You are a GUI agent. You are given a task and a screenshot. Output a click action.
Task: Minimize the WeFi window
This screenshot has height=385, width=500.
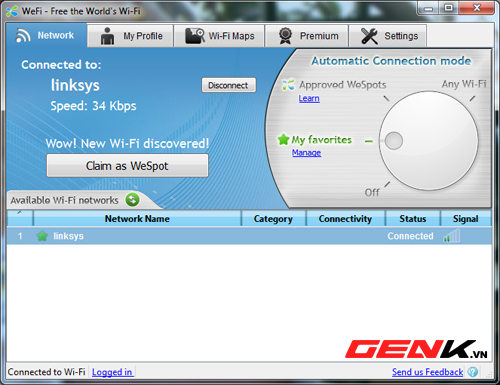(429, 8)
